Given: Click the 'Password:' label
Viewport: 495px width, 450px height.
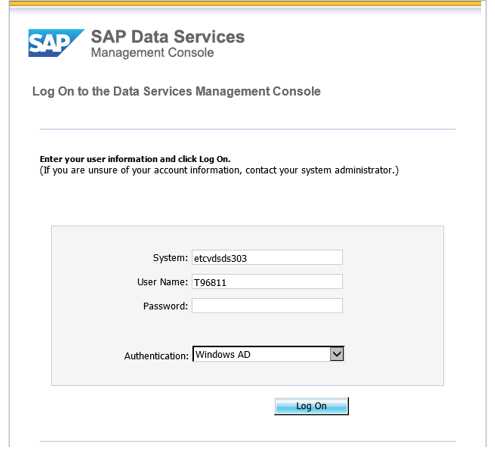Looking at the screenshot, I should click(166, 306).
